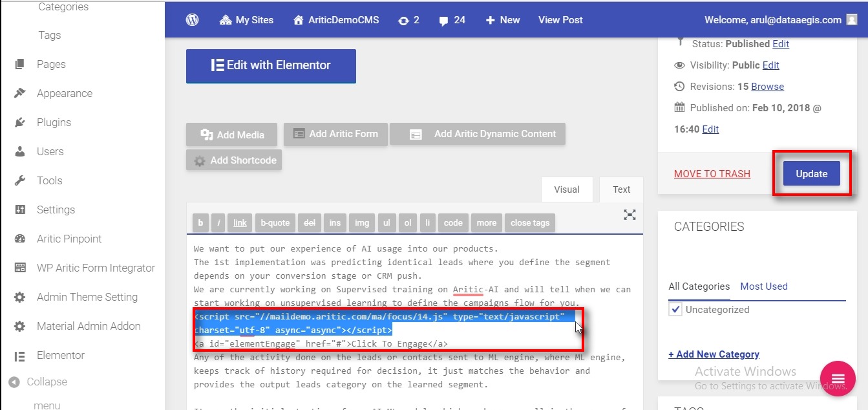Open Pages in the sidebar
Image resolution: width=868 pixels, height=410 pixels.
coord(51,64)
